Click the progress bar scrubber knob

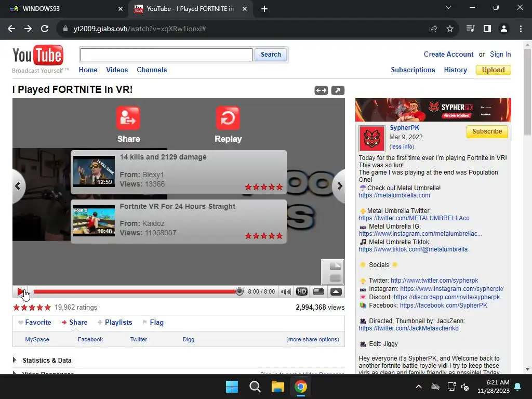pos(239,291)
